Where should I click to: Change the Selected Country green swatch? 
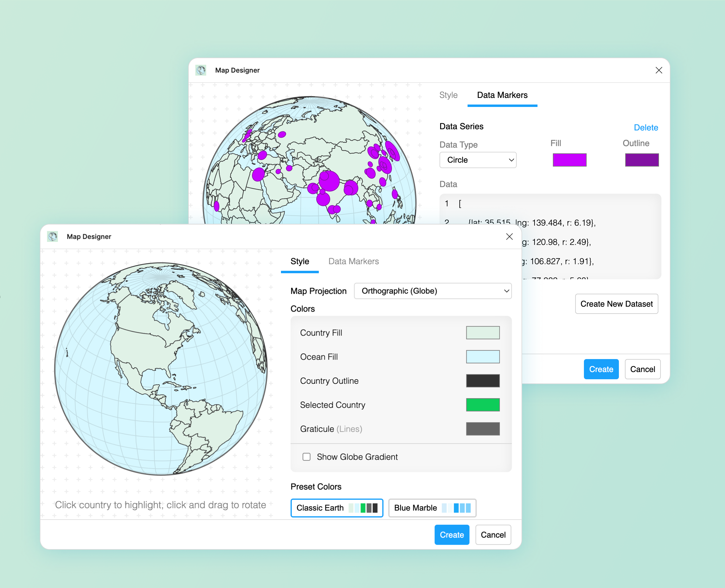pyautogui.click(x=482, y=405)
